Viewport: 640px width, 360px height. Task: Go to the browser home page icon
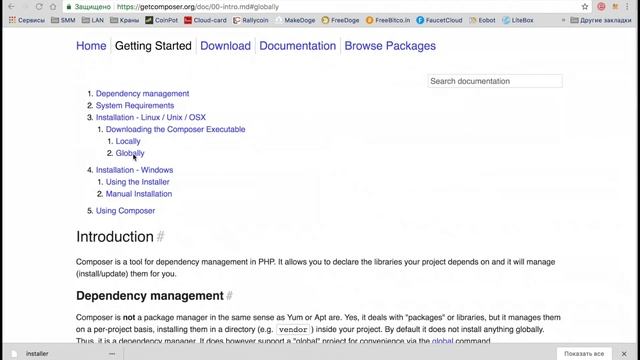[x=53, y=7]
